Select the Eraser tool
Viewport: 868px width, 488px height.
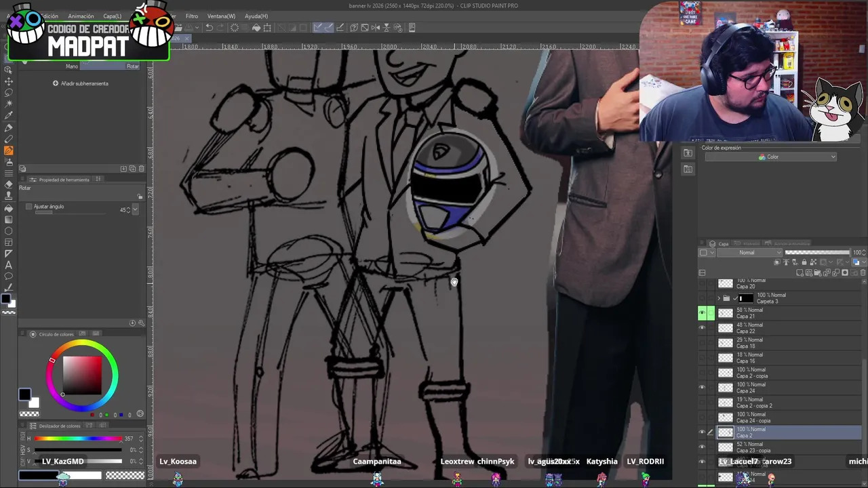coord(8,184)
